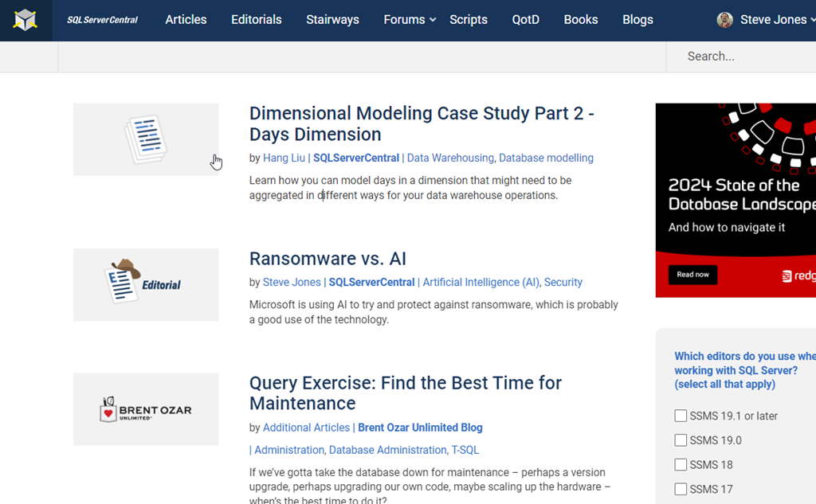This screenshot has height=504, width=816.
Task: Tick the SSMS 19.0 checkbox
Action: [x=681, y=440]
